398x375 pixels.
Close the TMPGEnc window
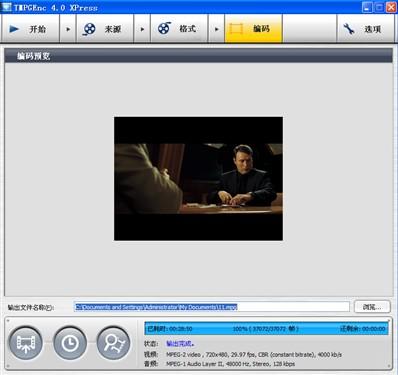click(x=391, y=7)
